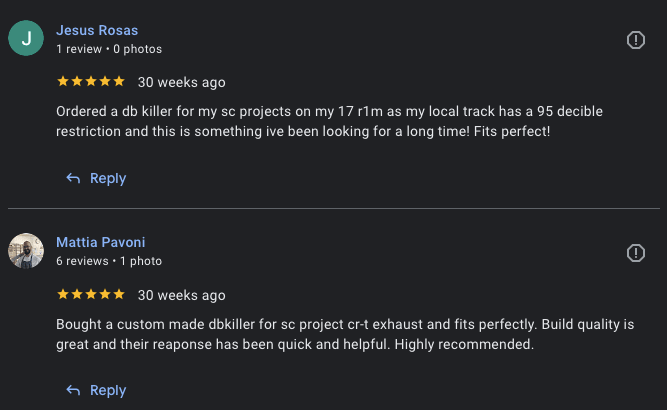Click the green J avatar of Jesus Rosas
Viewport: 667px width, 410px height.
26,39
